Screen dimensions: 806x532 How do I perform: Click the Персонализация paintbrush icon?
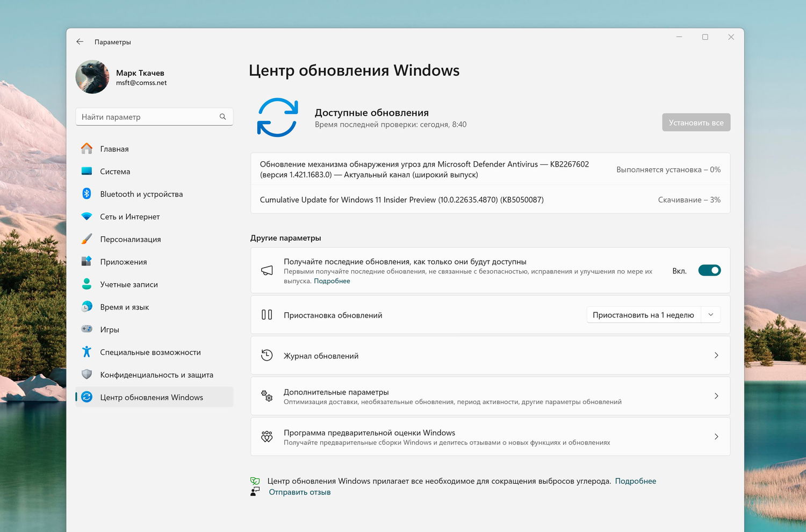point(87,239)
